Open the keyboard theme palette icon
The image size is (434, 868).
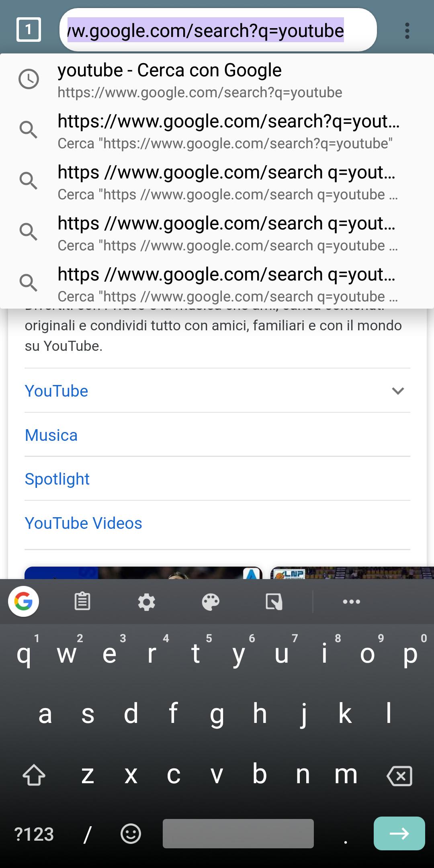coord(211,602)
